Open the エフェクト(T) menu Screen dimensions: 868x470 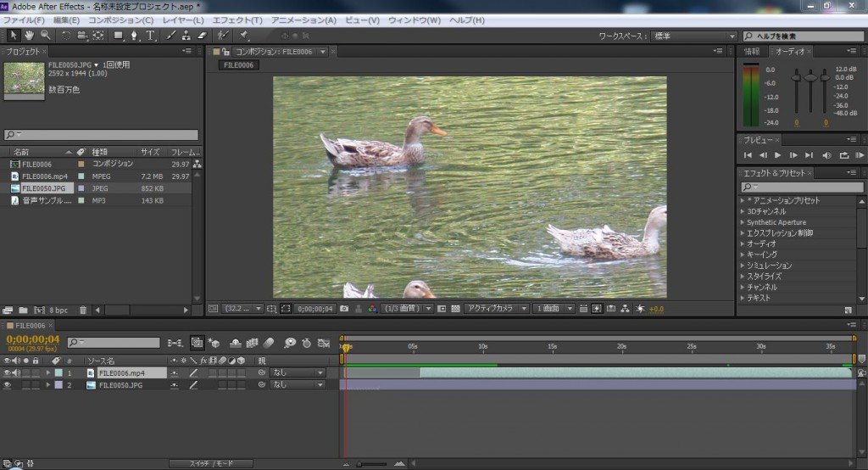click(x=237, y=20)
